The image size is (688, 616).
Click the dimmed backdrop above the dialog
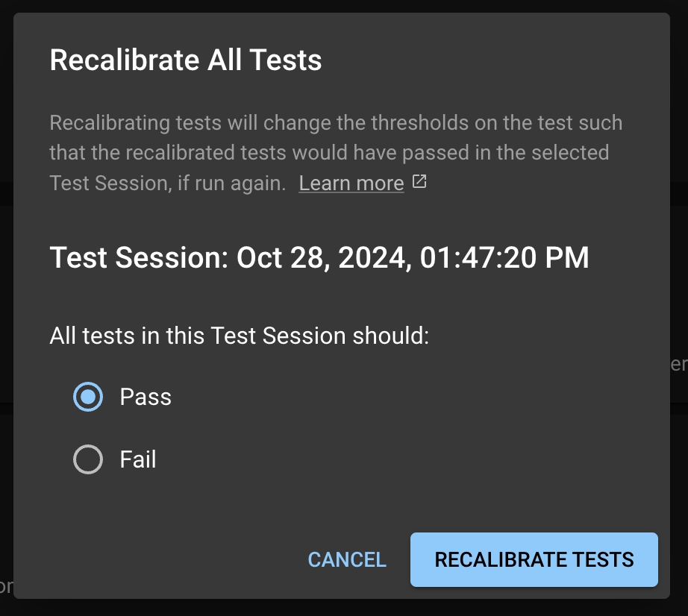coord(343,5)
